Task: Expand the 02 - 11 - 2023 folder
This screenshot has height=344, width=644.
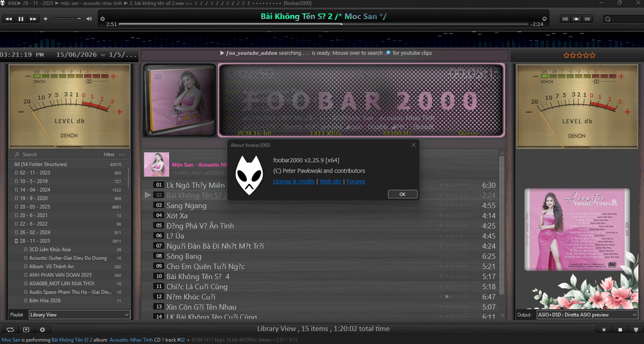Action: click(x=17, y=173)
